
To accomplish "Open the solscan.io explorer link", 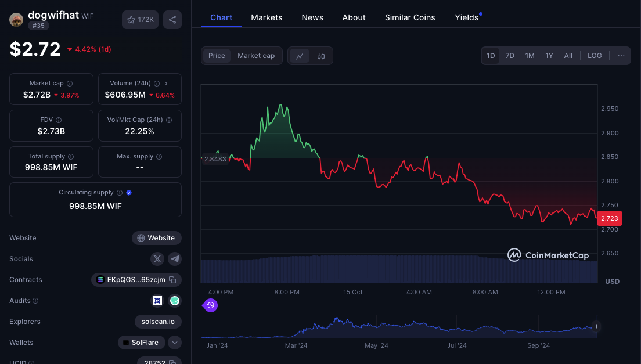I will [x=158, y=322].
